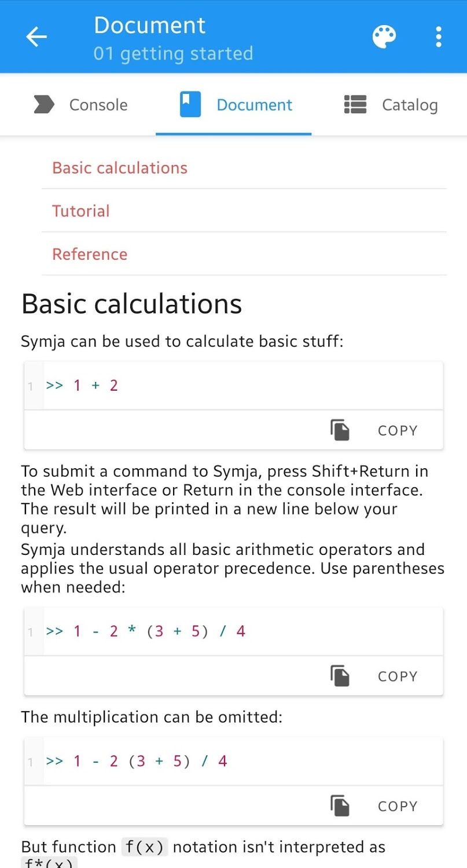Open the Basic calculations link
This screenshot has height=868, width=467.
coord(120,168)
